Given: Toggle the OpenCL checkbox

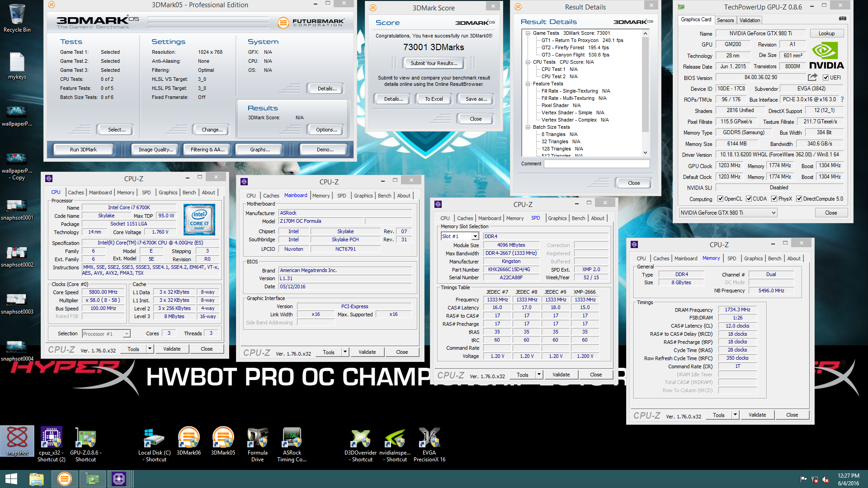Looking at the screenshot, I should tap(721, 199).
